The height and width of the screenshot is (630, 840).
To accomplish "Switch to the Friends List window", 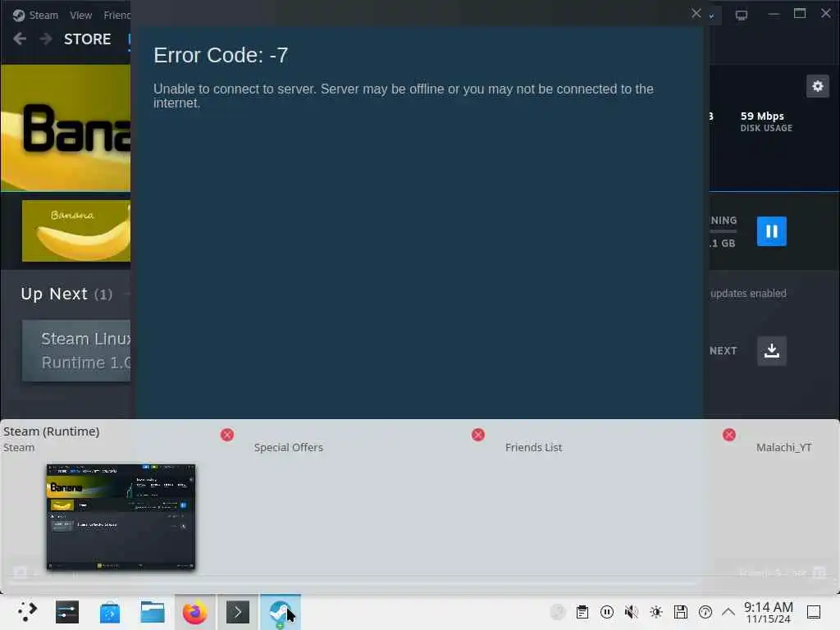I will click(x=533, y=447).
